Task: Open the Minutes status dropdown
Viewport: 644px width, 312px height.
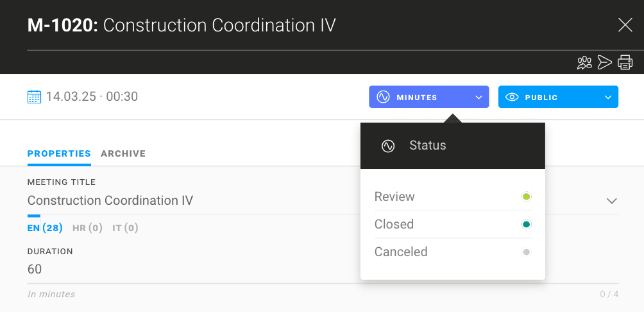Action: coord(428,98)
